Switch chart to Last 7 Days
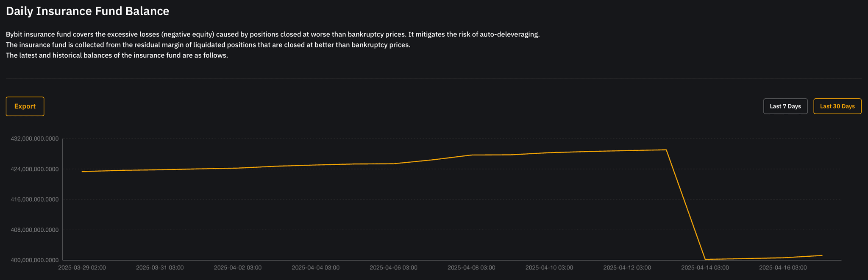Image resolution: width=868 pixels, height=280 pixels. (785, 106)
